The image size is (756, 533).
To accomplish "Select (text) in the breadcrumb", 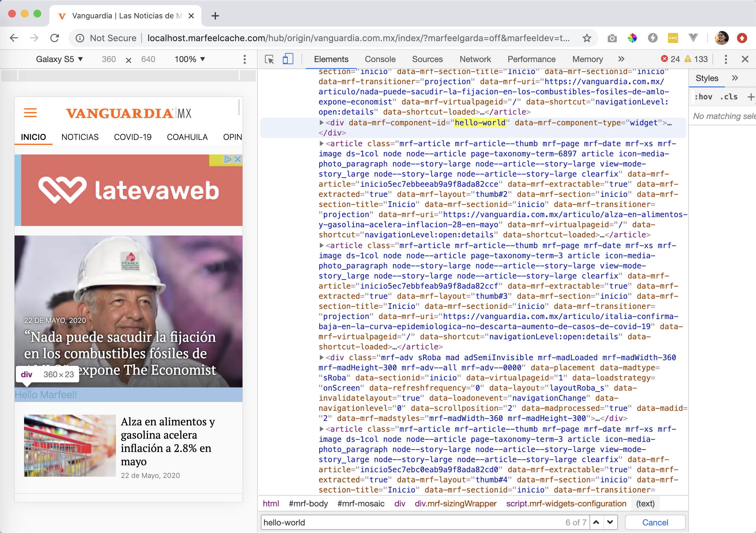I will [x=646, y=504].
